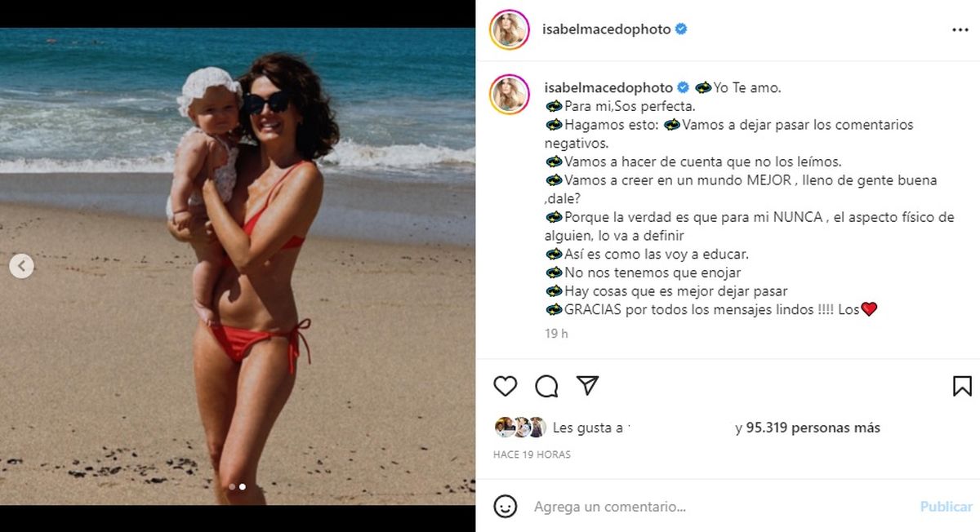980x532 pixels.
Task: Open the three-dot more options menu
Action: [960, 29]
